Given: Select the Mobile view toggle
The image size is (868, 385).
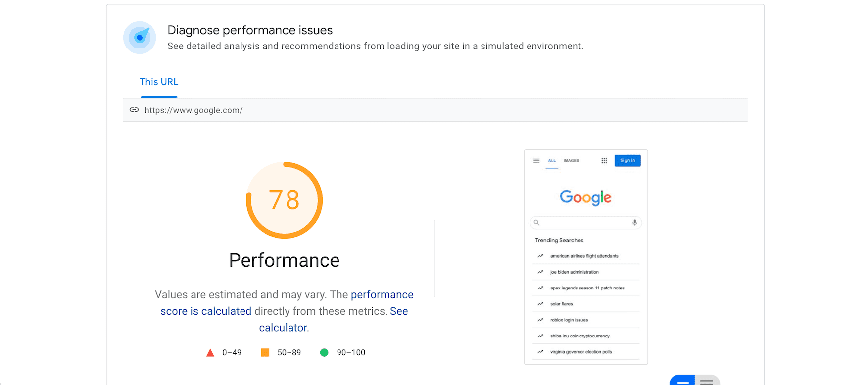Looking at the screenshot, I should click(682, 381).
